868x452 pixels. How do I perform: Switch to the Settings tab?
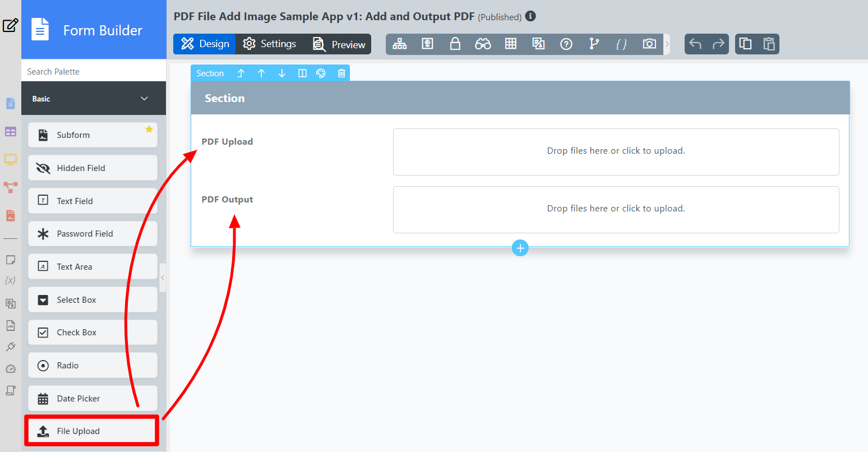tap(270, 44)
